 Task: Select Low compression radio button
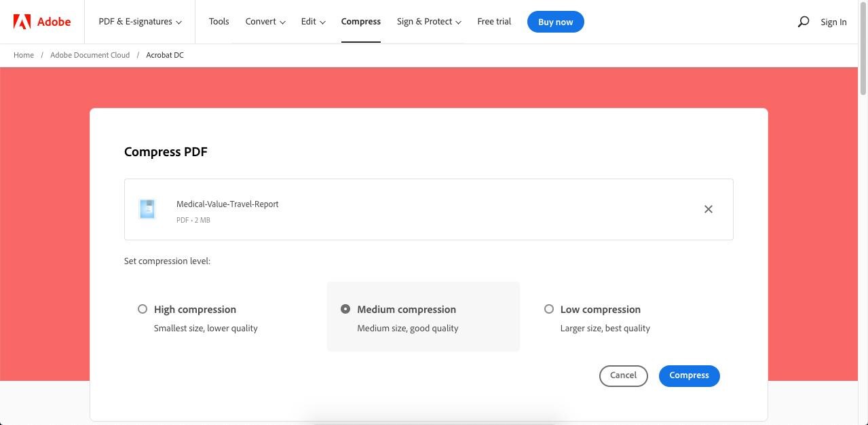[548, 309]
